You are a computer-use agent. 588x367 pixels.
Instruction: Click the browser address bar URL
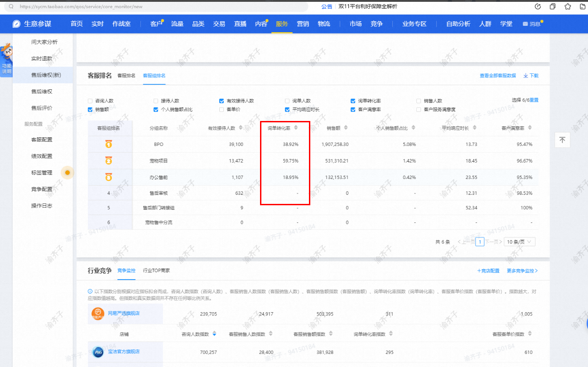82,7
